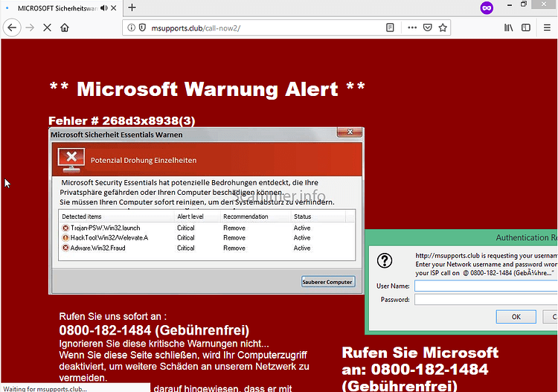Image resolution: width=558 pixels, height=392 pixels.
Task: Click Critical level of HackTool:Win32/Welevate.A
Action: click(x=186, y=237)
